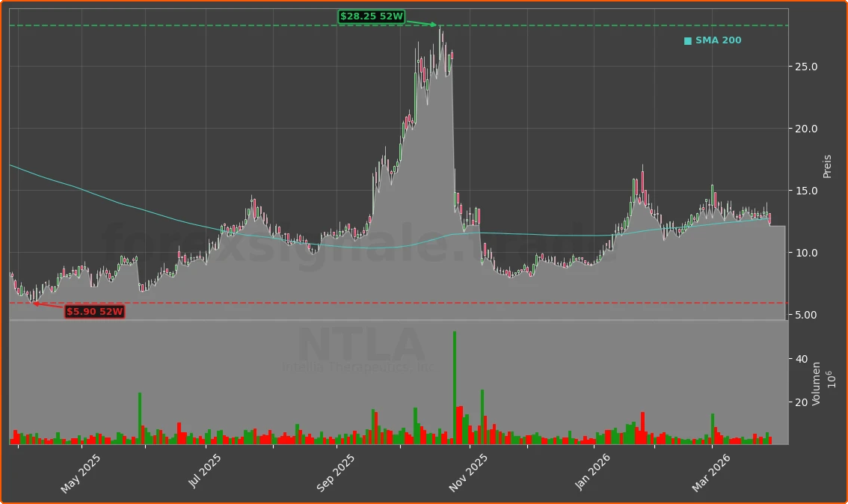
Task: Click the Sep 2025 date label
Action: click(x=335, y=473)
